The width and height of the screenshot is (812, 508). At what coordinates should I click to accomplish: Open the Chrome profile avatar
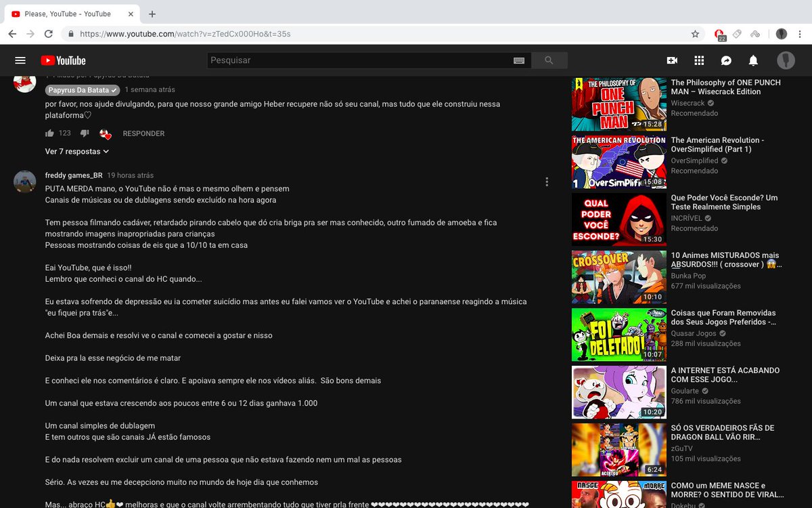(782, 33)
